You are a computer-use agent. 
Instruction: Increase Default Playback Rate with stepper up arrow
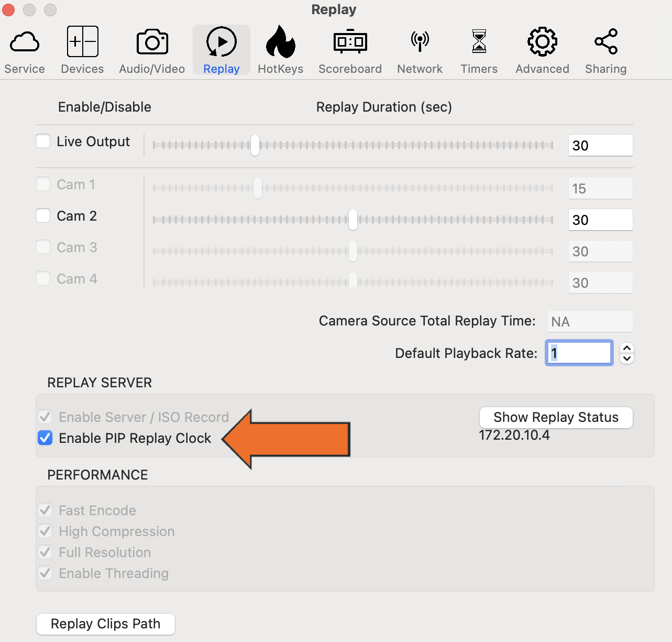[x=627, y=348]
